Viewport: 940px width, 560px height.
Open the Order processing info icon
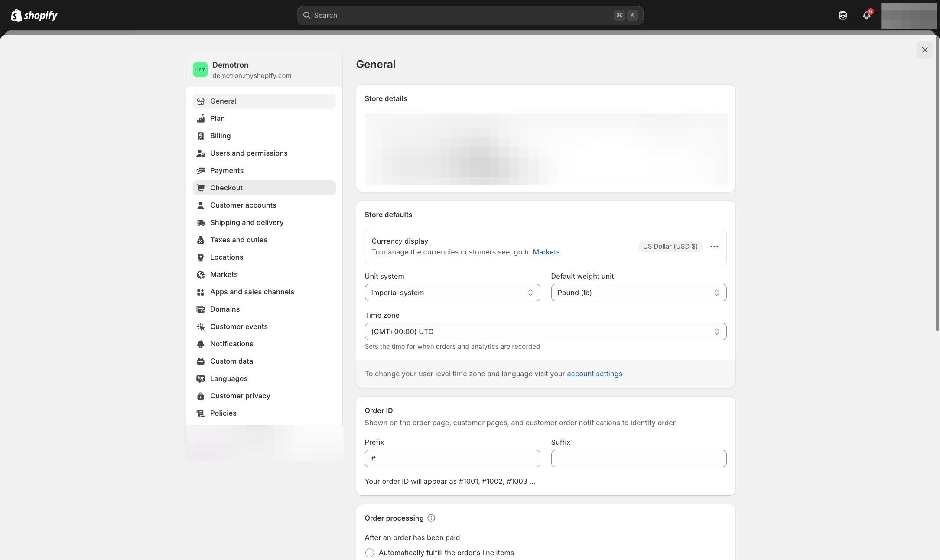[x=431, y=518]
